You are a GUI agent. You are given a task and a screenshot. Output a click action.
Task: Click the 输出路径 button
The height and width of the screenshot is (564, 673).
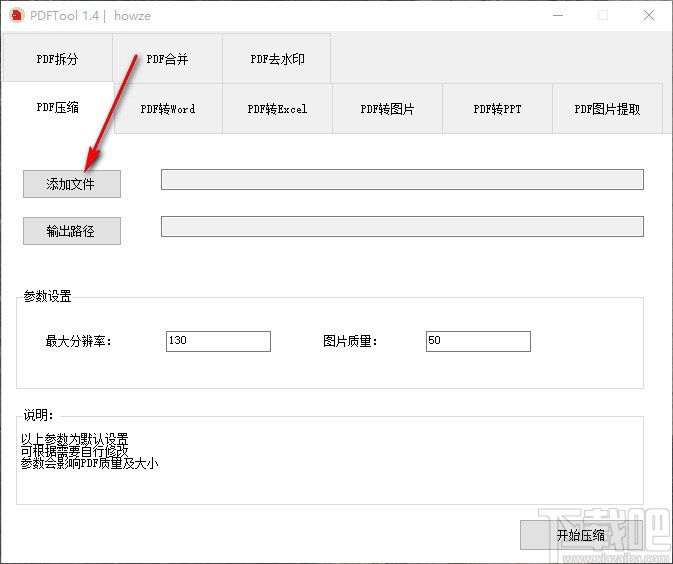[x=72, y=231]
